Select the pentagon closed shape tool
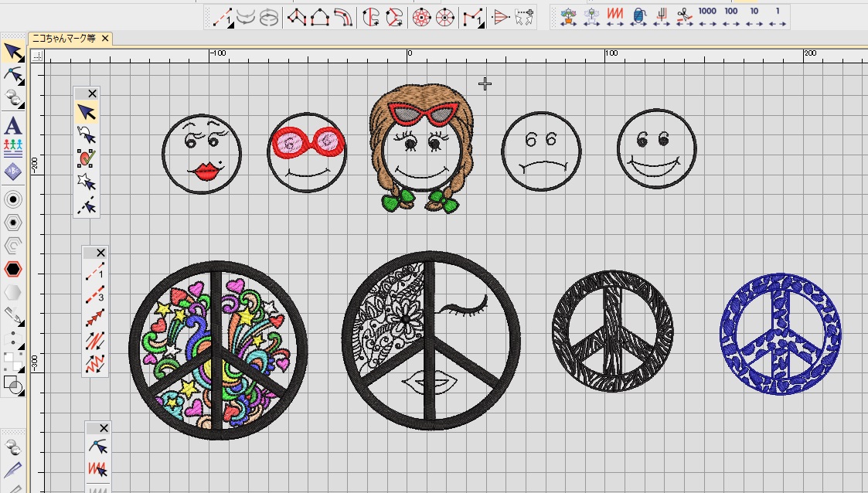This screenshot has width=868, height=493. [x=320, y=17]
